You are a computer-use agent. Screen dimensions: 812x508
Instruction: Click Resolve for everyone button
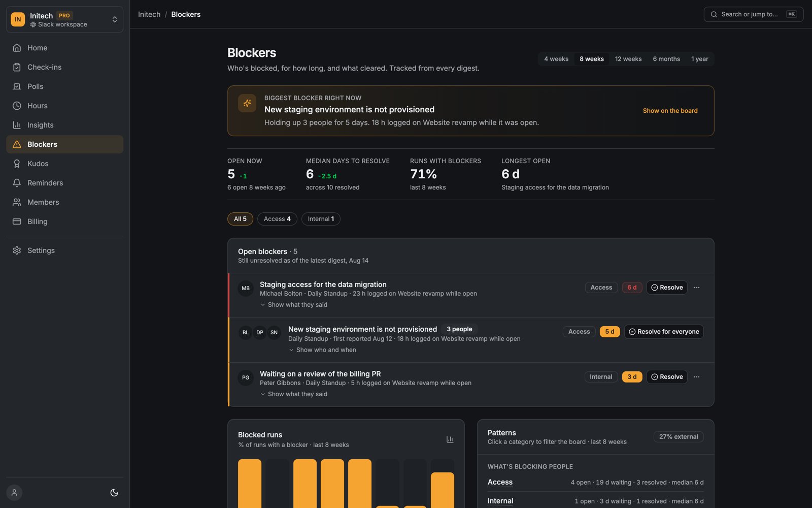pyautogui.click(x=664, y=332)
